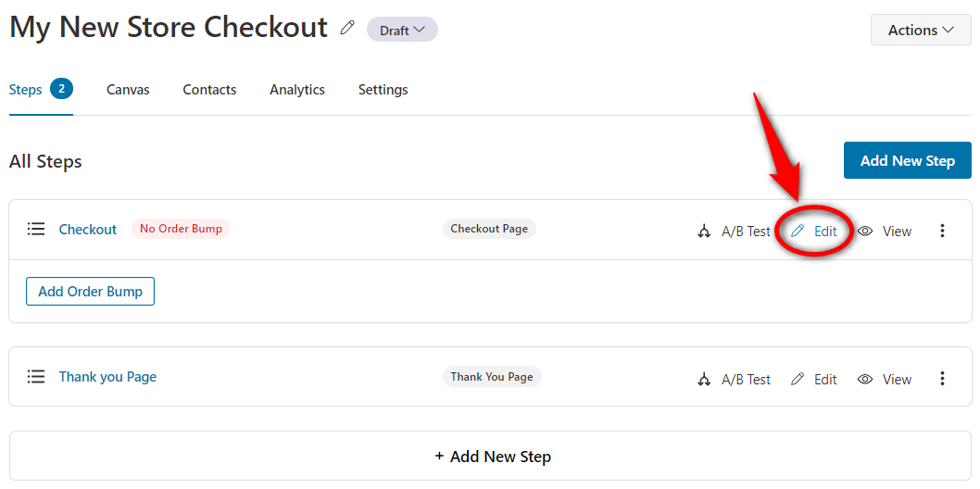The height and width of the screenshot is (489, 980).
Task: Click the reorder handle icon of Thank you Page
Action: click(x=36, y=377)
